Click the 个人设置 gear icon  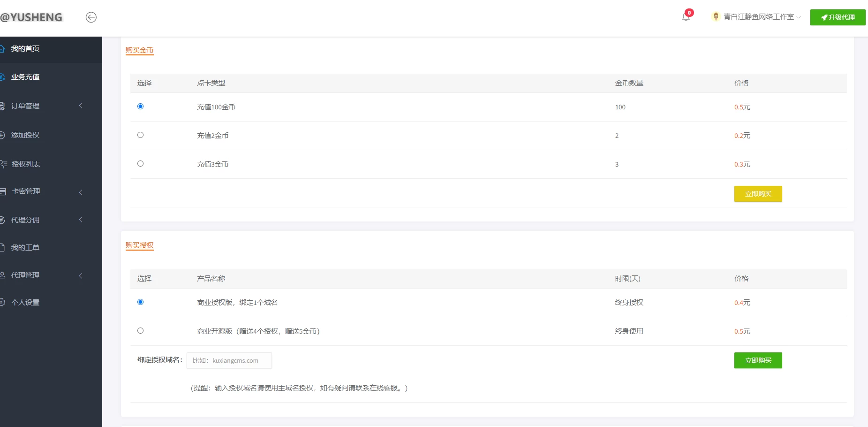[2, 302]
